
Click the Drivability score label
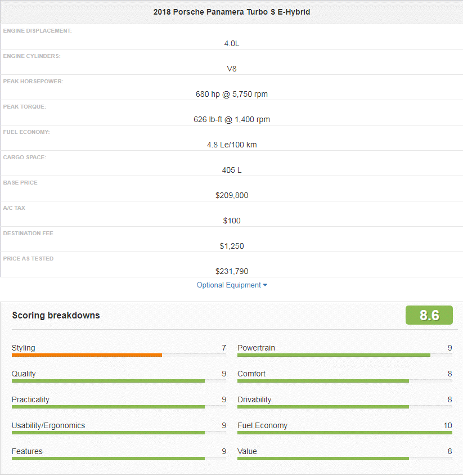[x=254, y=399]
